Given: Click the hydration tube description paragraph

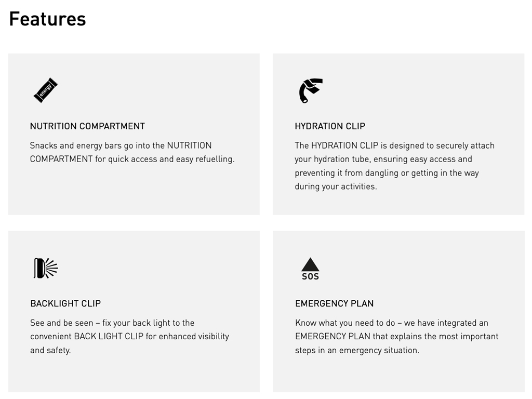Looking at the screenshot, I should pyautogui.click(x=394, y=166).
